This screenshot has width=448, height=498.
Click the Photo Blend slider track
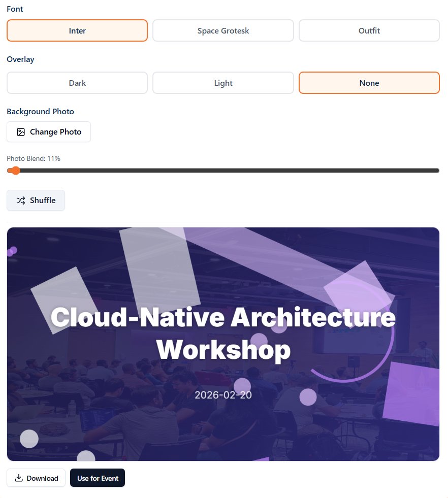point(223,171)
